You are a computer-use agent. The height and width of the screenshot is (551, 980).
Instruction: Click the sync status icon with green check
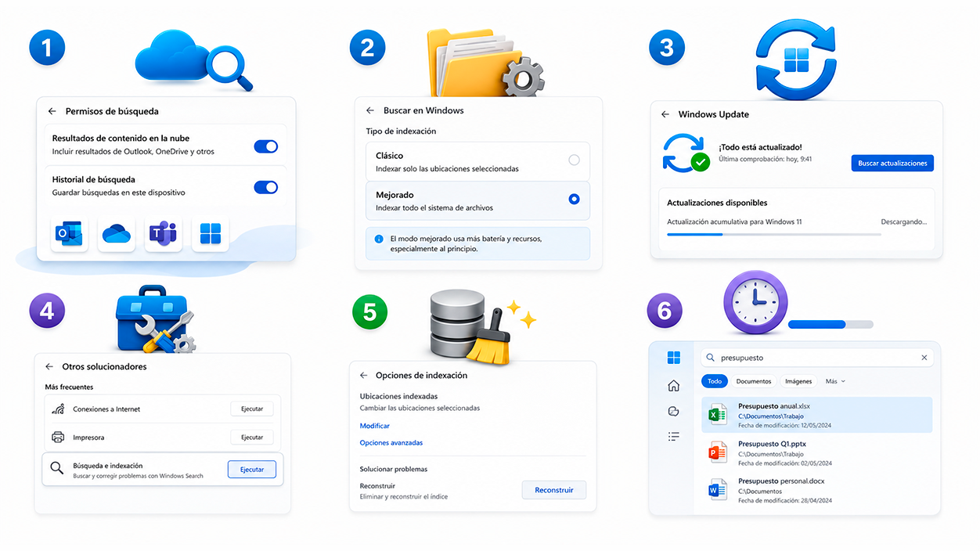pos(686,153)
